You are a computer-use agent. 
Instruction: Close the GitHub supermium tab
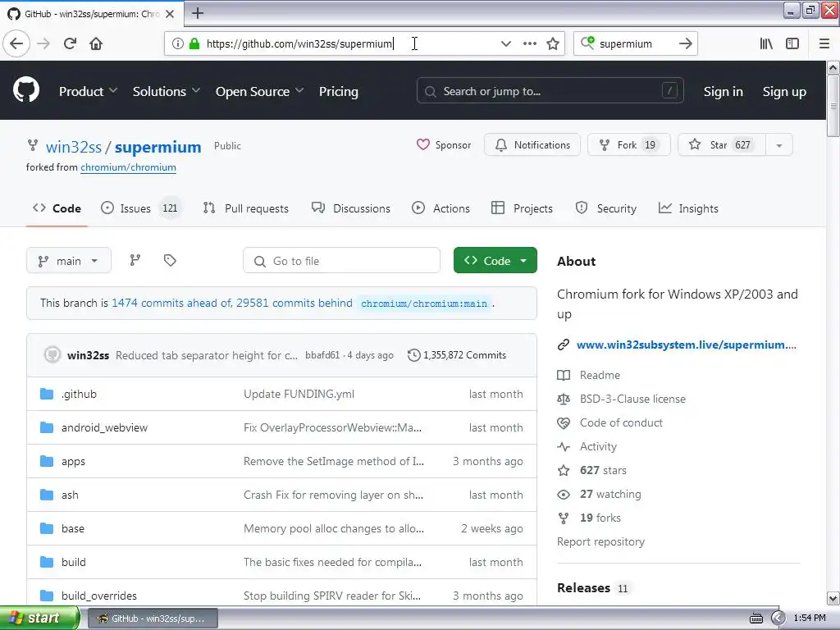[170, 14]
